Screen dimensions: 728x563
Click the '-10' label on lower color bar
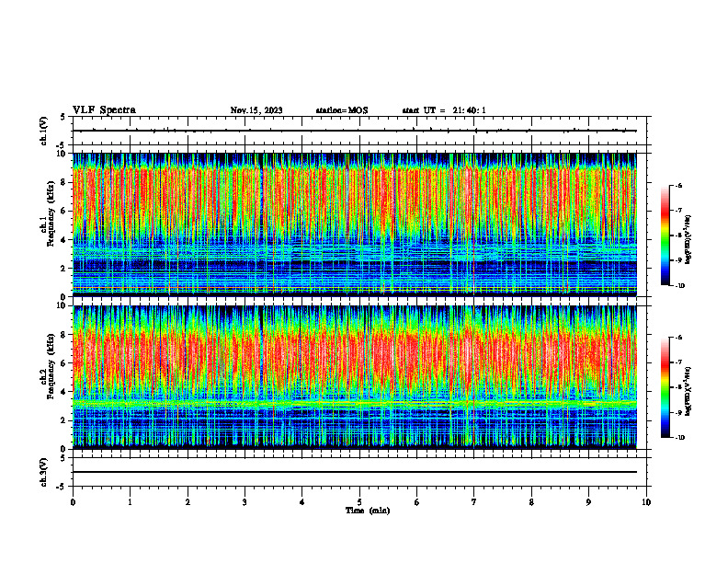[680, 438]
